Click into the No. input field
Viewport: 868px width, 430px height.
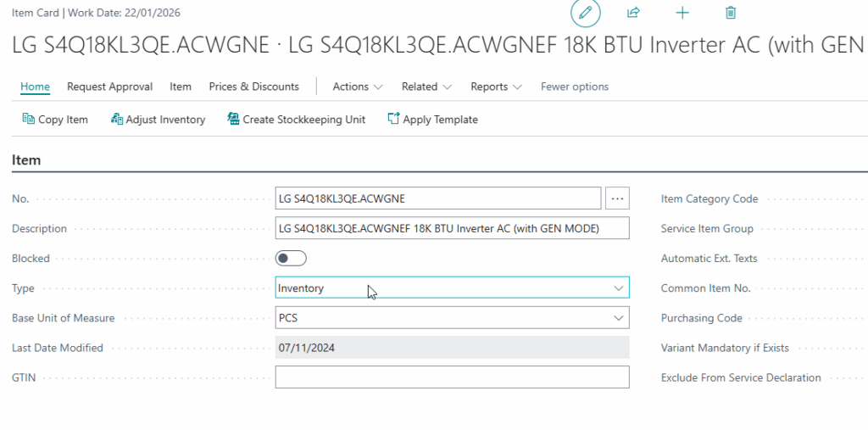(438, 198)
